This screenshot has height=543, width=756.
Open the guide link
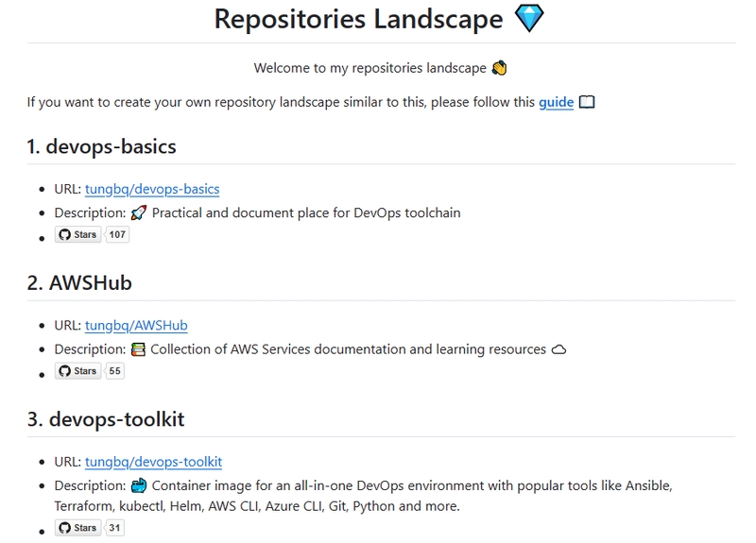pyautogui.click(x=556, y=102)
